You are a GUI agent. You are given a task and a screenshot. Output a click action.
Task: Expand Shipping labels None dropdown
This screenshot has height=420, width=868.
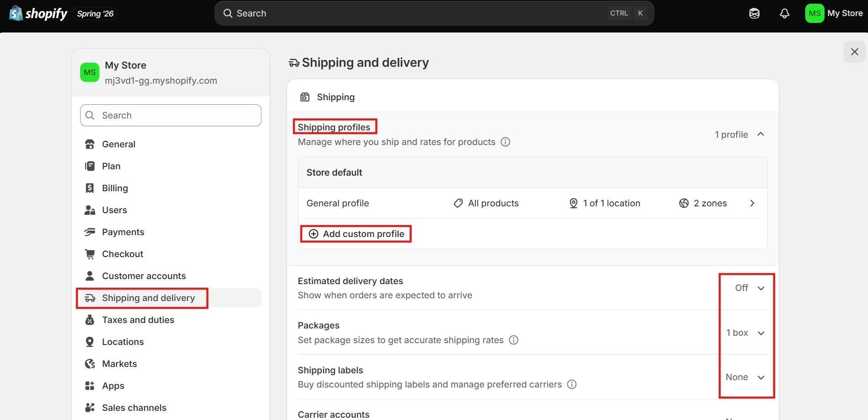coord(745,377)
